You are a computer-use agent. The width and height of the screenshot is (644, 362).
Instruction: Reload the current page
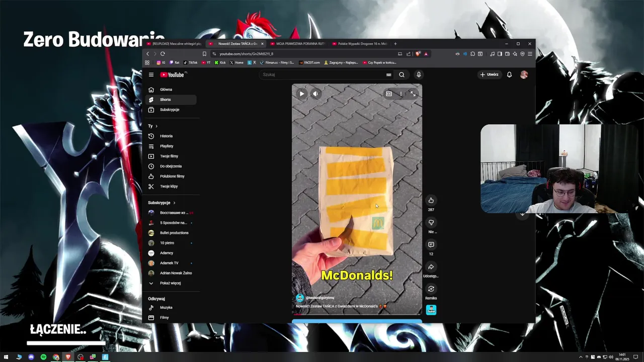(x=163, y=54)
